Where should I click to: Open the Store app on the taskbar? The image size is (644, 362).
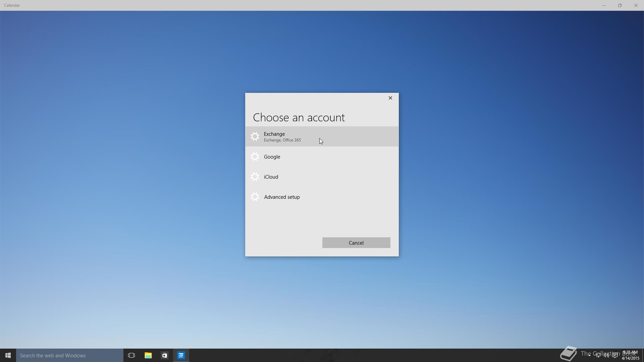pos(164,355)
